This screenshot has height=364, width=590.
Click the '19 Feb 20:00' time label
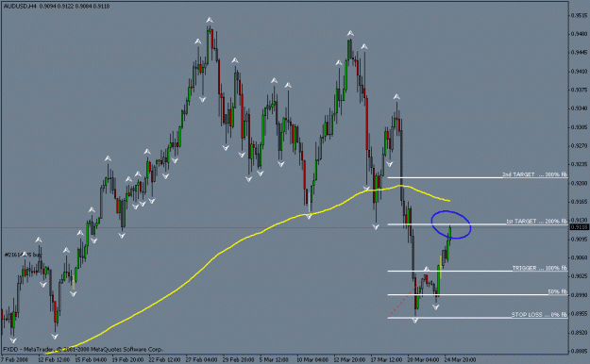(x=127, y=360)
